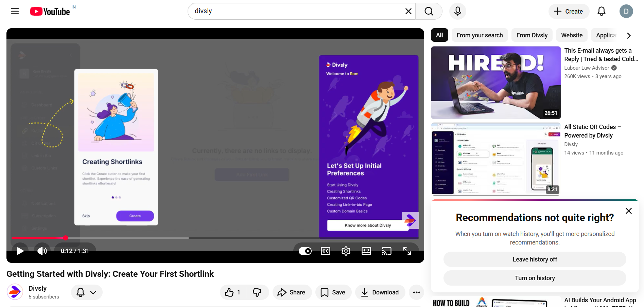644x307 pixels.
Task: Open the subscription notification dropdown
Action: [87, 292]
